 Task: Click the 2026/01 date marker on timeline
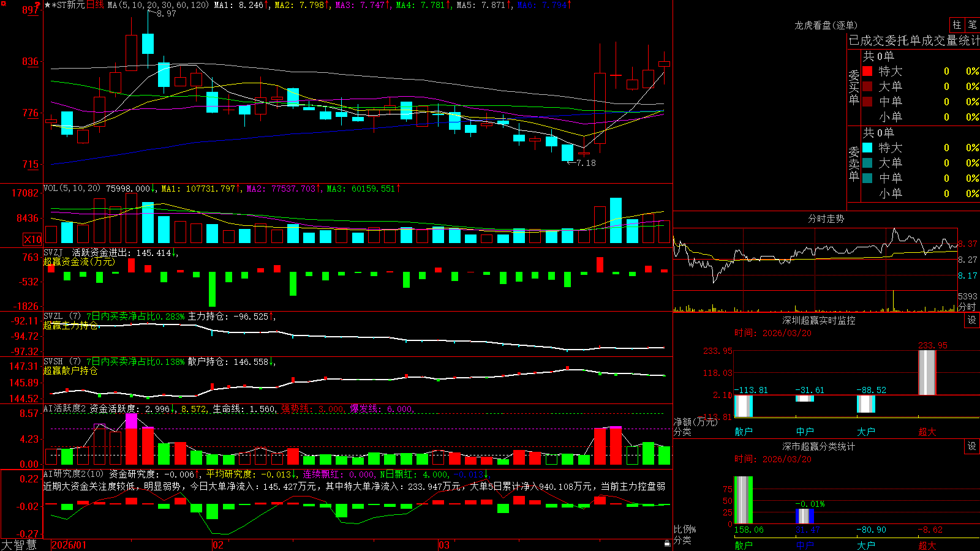[x=69, y=545]
